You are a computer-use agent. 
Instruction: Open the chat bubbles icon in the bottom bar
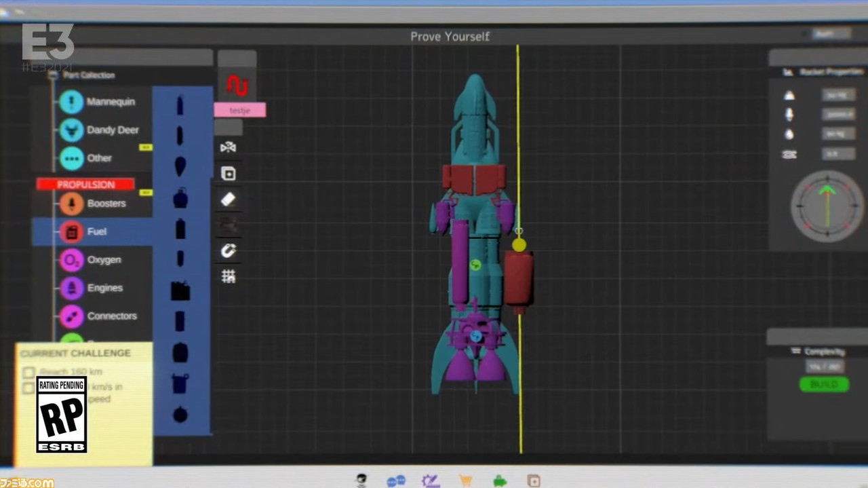[x=396, y=481]
